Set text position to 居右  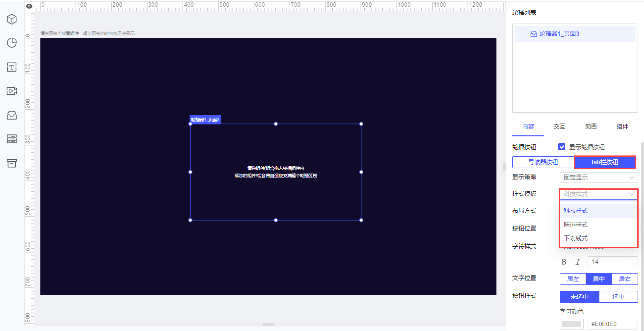(624, 279)
